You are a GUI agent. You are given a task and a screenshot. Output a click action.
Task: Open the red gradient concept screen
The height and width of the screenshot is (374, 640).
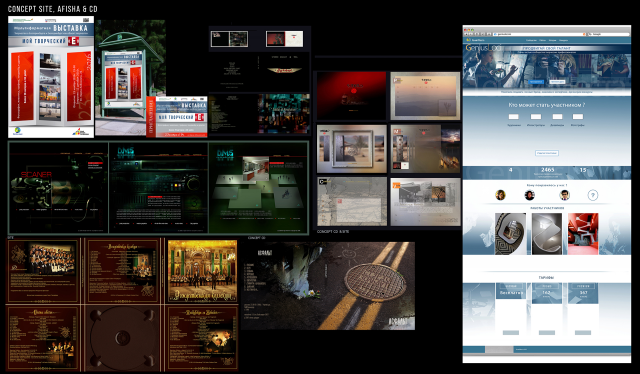click(351, 96)
